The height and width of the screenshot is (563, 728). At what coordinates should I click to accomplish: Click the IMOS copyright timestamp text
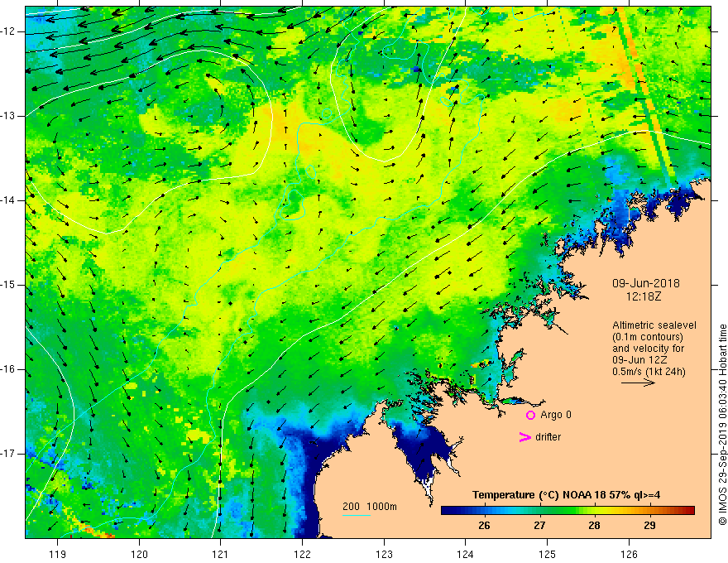click(722, 425)
